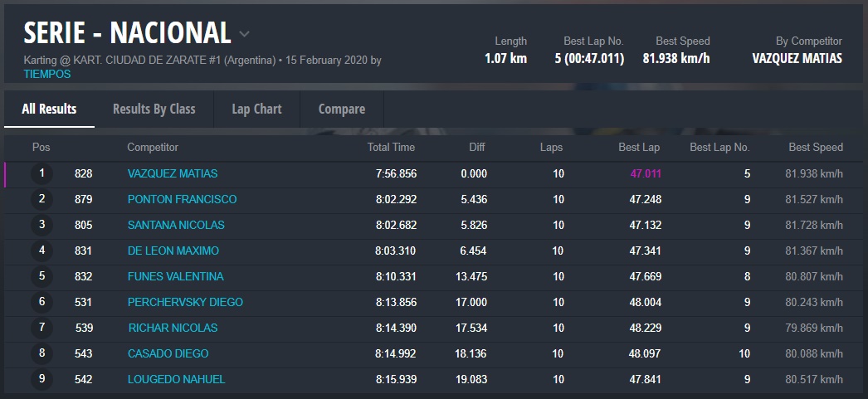This screenshot has width=868, height=399.
Task: Click the Total Time column header
Action: coord(391,148)
